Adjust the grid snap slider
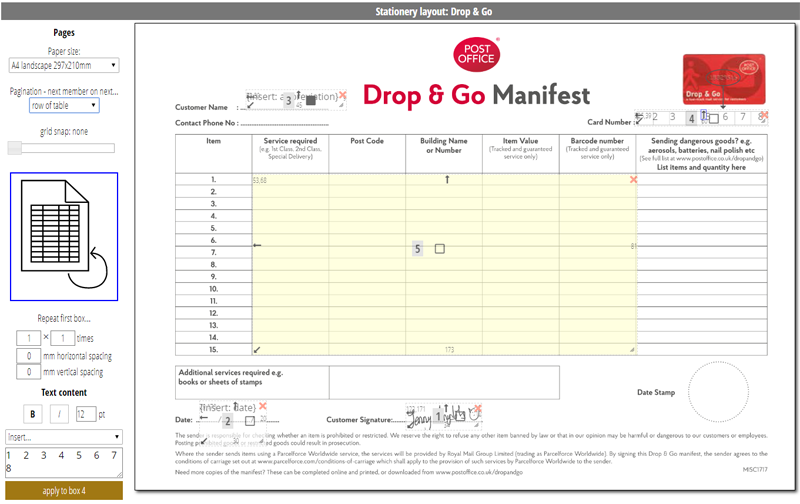Image resolution: width=800 pixels, height=504 pixels. tap(15, 148)
